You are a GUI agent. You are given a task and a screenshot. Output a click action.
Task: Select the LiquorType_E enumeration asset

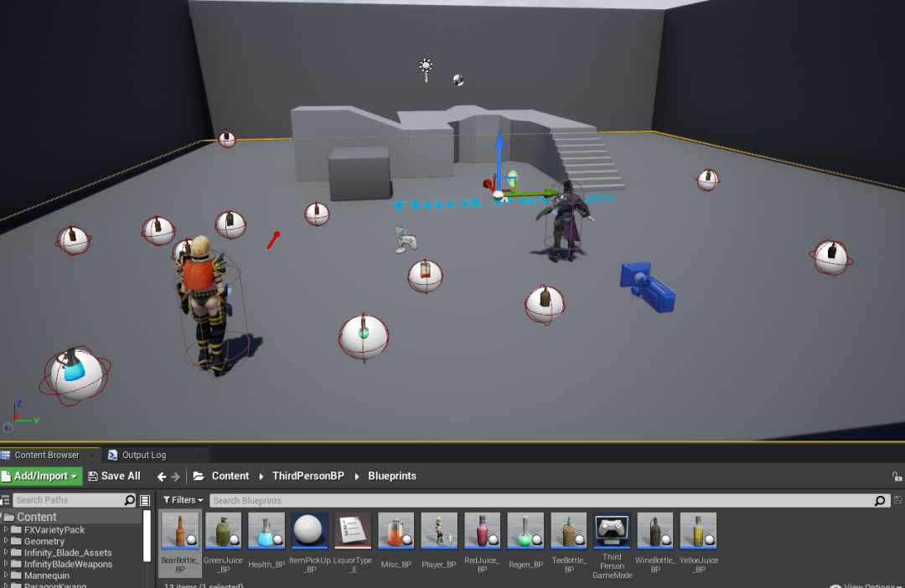[x=352, y=530]
